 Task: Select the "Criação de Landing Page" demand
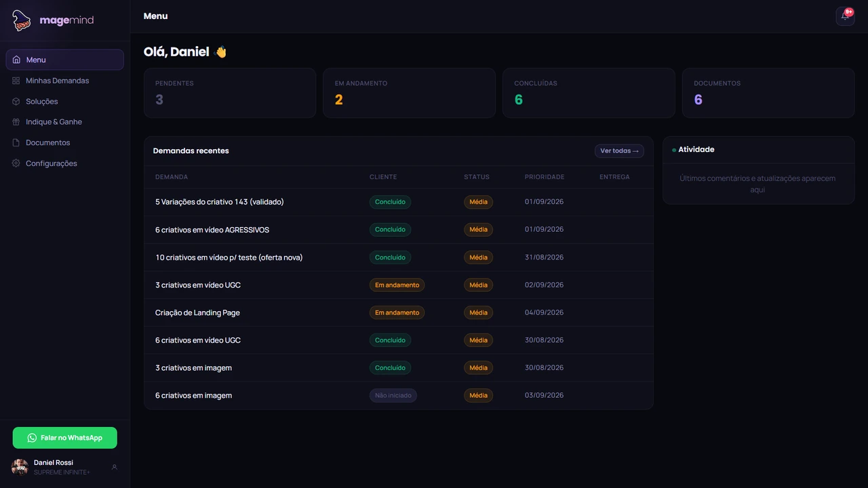point(197,312)
